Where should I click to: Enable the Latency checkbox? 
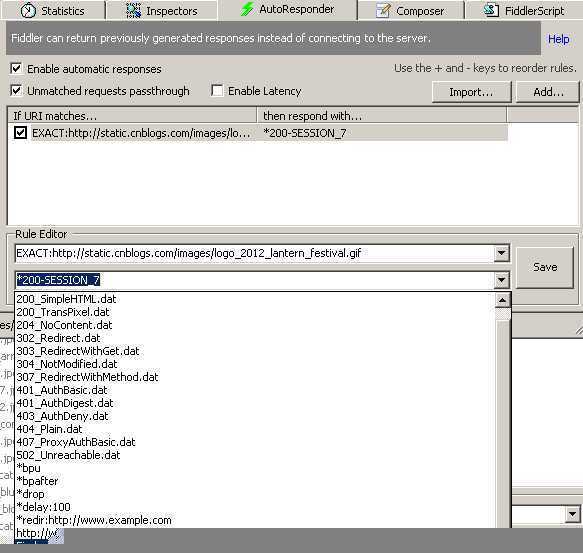[217, 90]
